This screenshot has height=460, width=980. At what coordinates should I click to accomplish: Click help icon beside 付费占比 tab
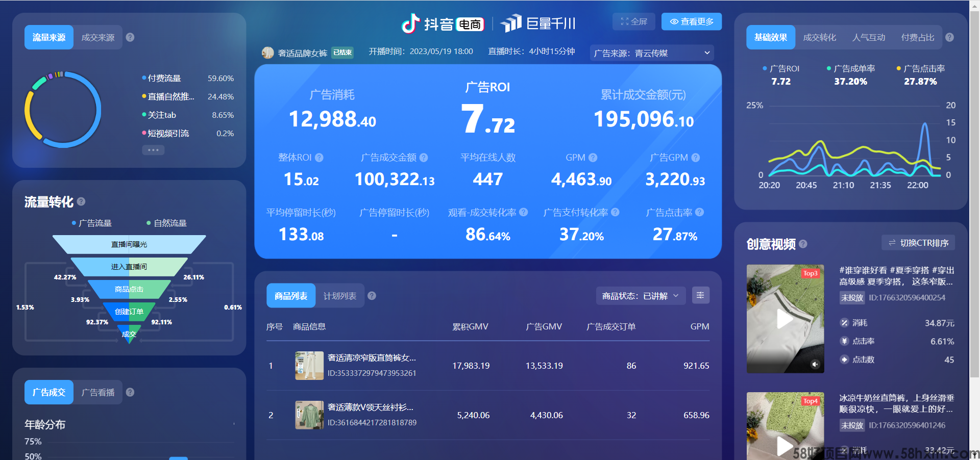tap(949, 37)
